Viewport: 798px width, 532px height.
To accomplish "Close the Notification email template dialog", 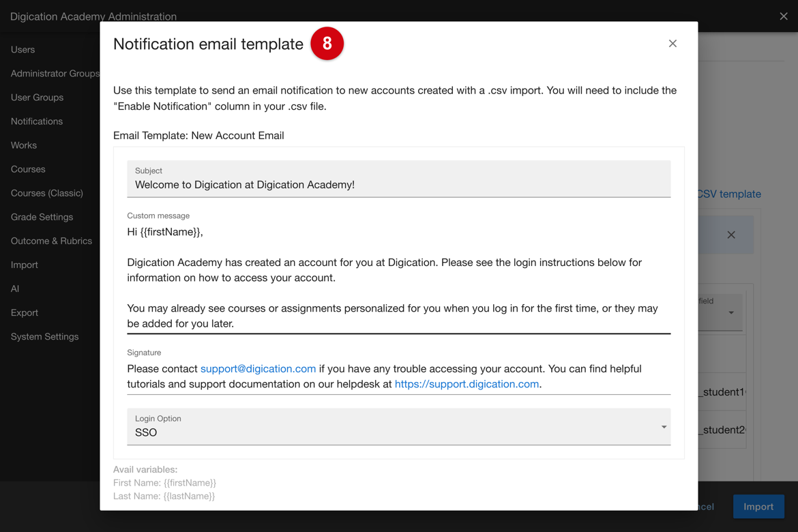I will pyautogui.click(x=673, y=44).
